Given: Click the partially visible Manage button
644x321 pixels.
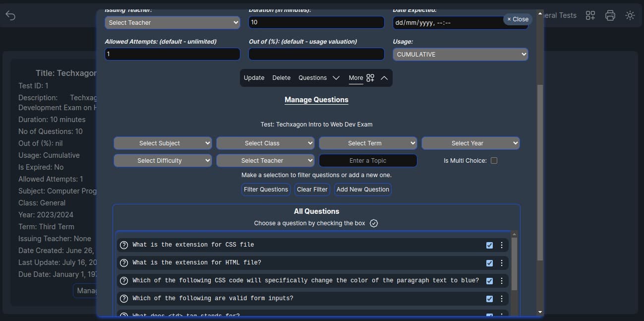Looking at the screenshot, I should tap(85, 291).
